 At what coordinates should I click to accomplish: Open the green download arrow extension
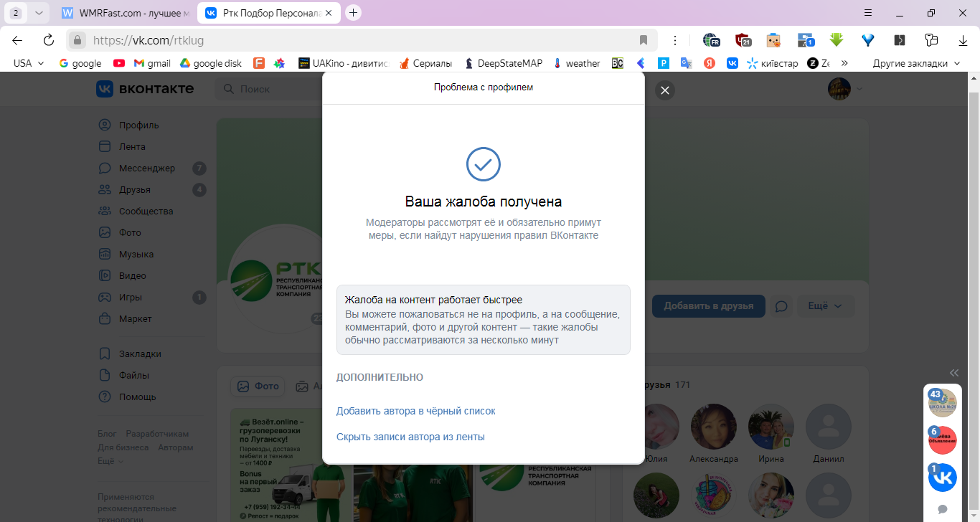[x=836, y=40]
